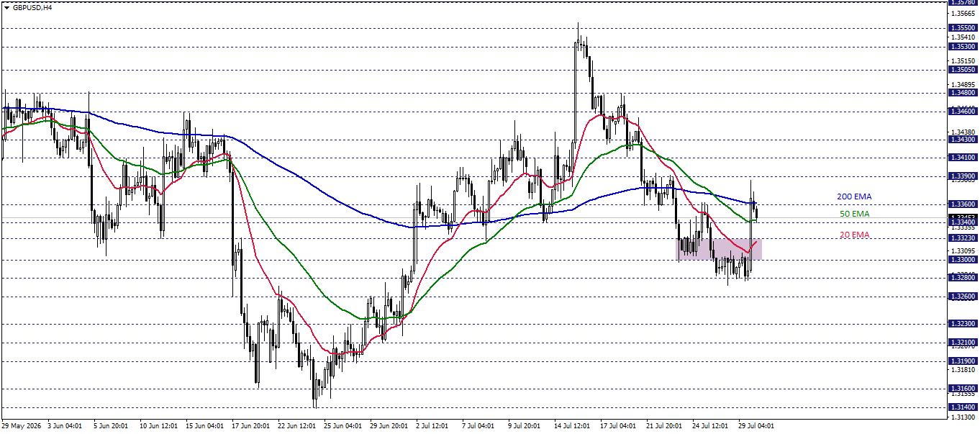The height and width of the screenshot is (434, 980).
Task: Open the chart menu arrow beside GBPUSD,H4
Action: [x=7, y=7]
